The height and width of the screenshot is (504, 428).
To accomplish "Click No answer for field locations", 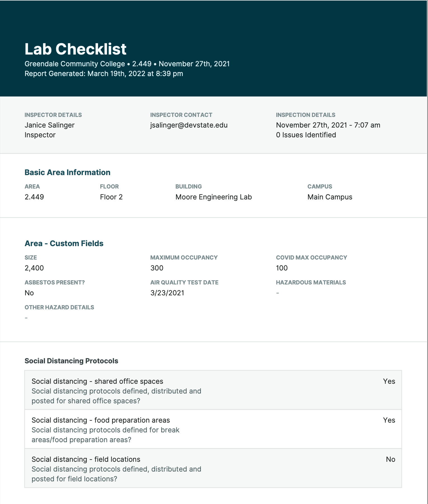I will (x=390, y=459).
